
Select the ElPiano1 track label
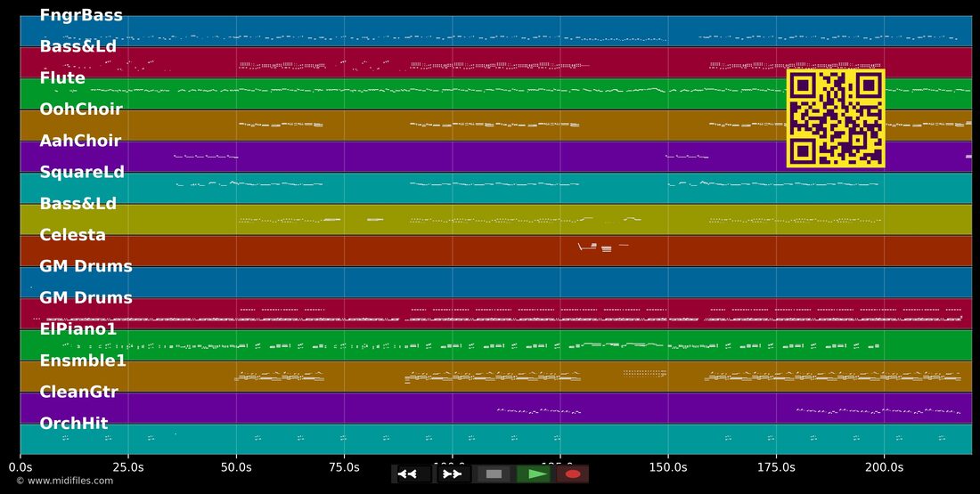tap(78, 329)
